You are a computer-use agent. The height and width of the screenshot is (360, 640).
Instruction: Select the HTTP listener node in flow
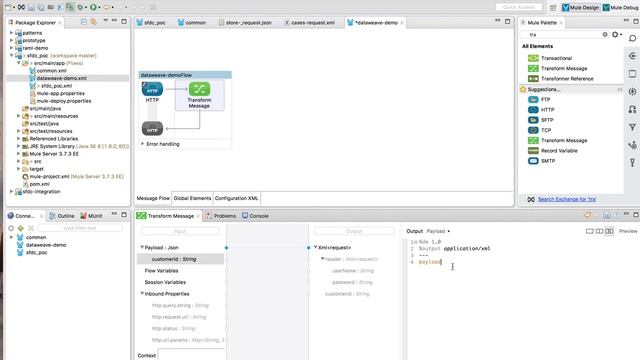(x=152, y=89)
